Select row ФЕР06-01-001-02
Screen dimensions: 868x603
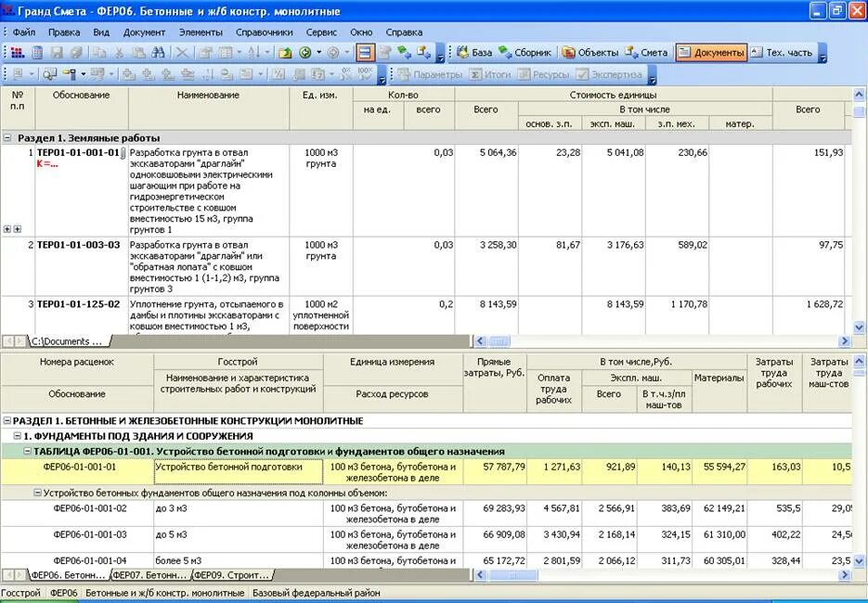click(426, 513)
